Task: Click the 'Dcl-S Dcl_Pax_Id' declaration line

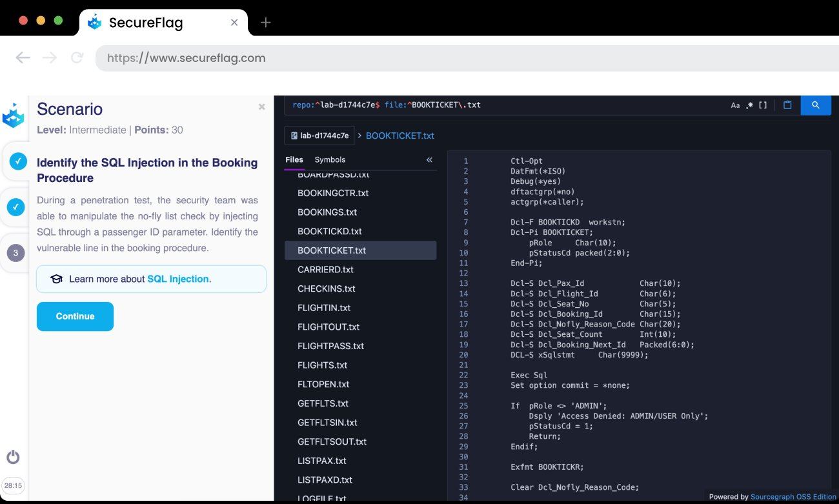Action: coord(595,283)
